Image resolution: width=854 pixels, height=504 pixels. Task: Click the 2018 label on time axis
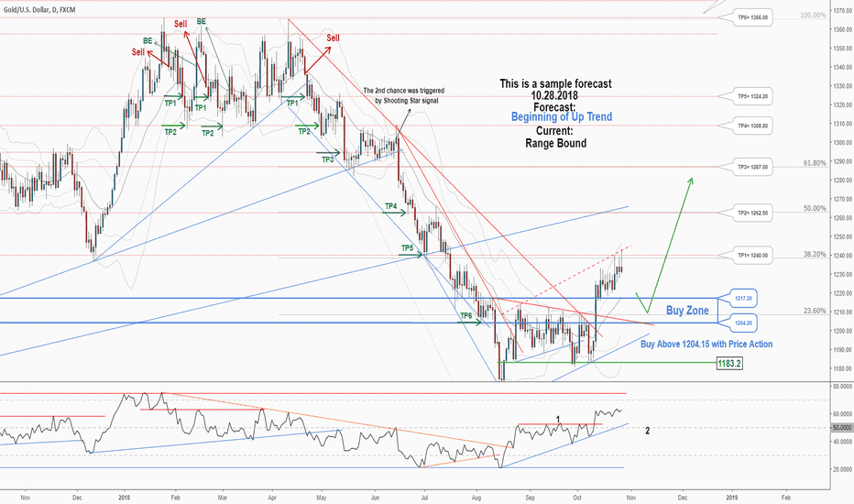[x=125, y=498]
